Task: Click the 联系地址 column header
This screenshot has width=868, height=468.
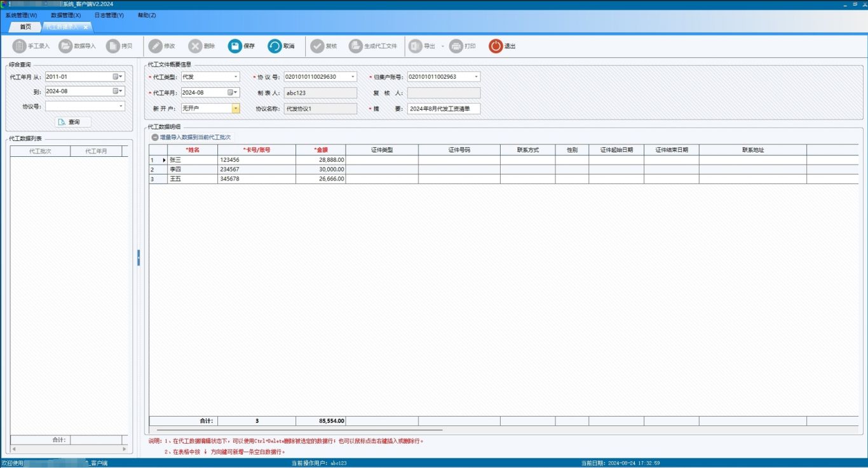Action: pyautogui.click(x=753, y=150)
